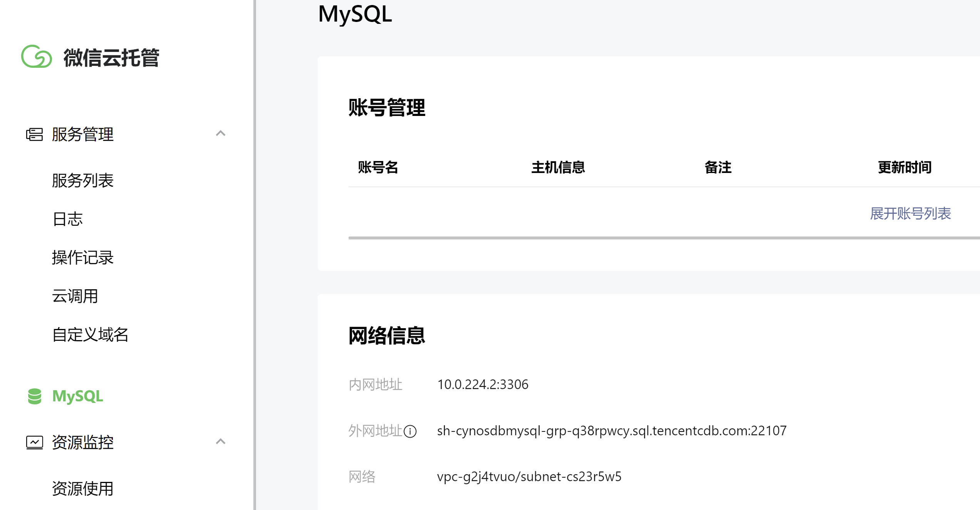Click the 微信云托管 title text
The width and height of the screenshot is (980, 510).
pyautogui.click(x=111, y=58)
